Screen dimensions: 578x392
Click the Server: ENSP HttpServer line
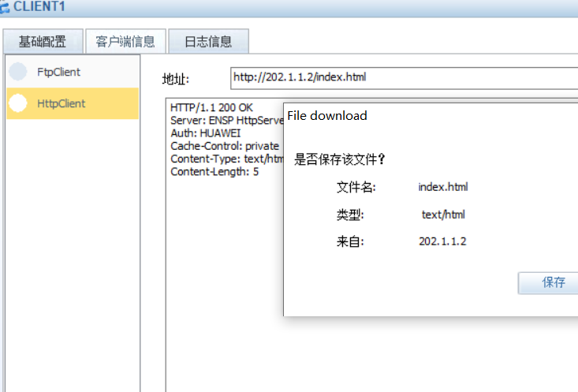pyautogui.click(x=226, y=121)
